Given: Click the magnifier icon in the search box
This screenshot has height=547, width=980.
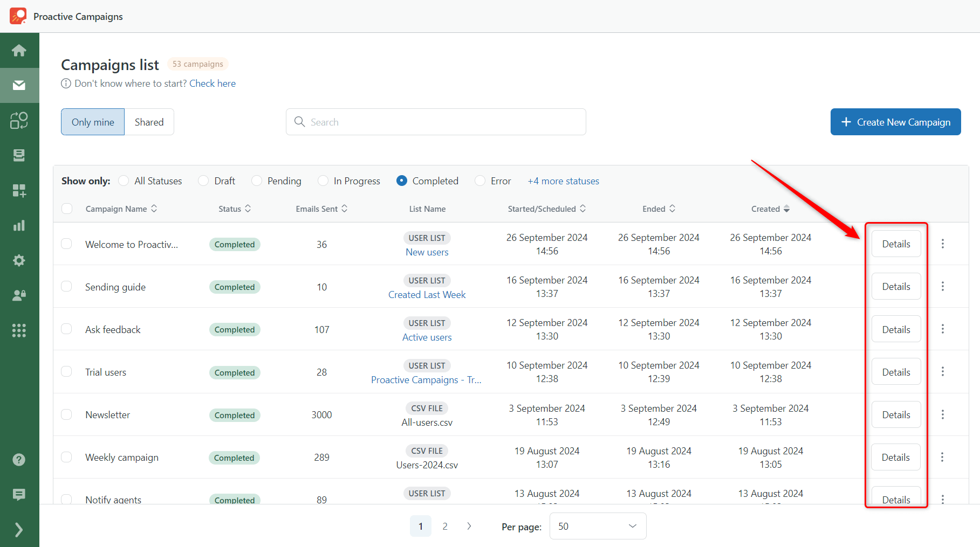Looking at the screenshot, I should tap(299, 122).
